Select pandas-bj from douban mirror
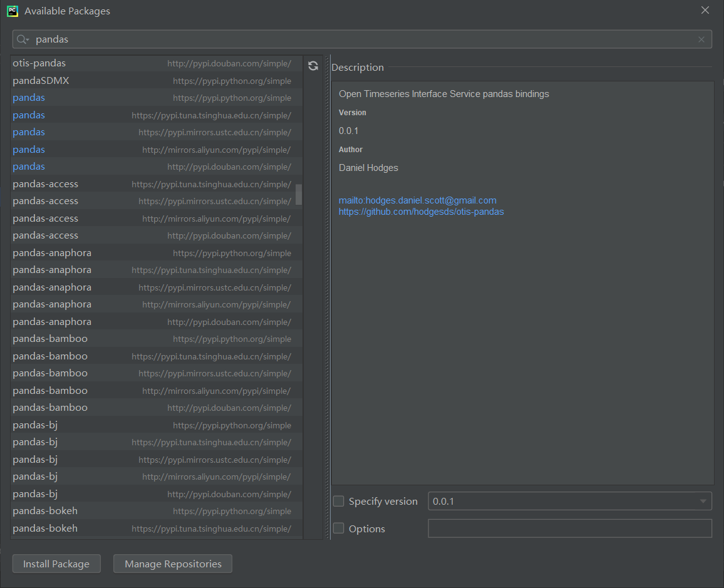 click(157, 494)
